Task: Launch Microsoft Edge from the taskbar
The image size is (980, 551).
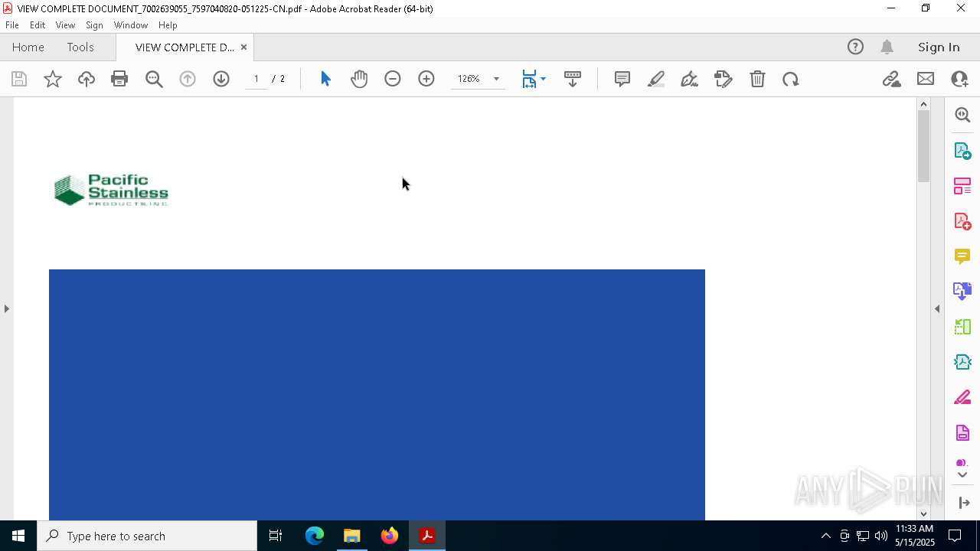Action: coord(315,536)
